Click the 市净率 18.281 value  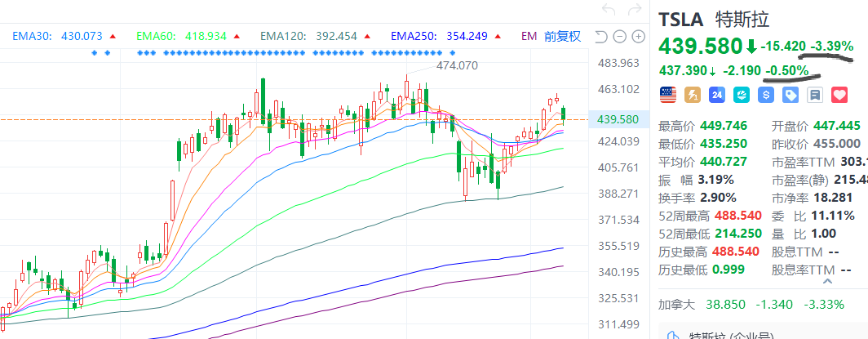832,197
